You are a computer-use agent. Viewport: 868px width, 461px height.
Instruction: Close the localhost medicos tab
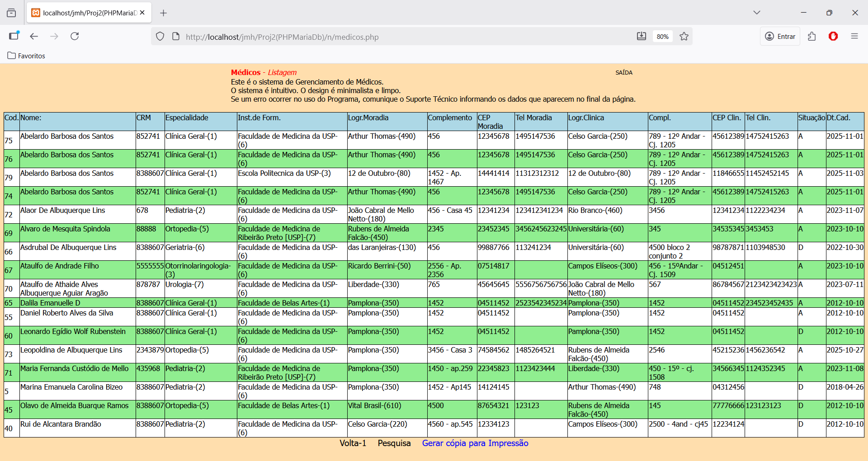pyautogui.click(x=142, y=13)
